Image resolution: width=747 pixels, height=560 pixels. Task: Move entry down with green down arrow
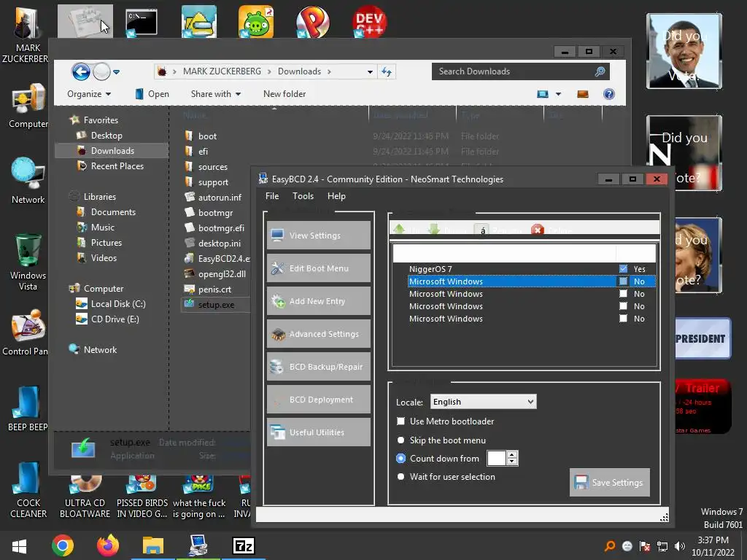pos(433,230)
